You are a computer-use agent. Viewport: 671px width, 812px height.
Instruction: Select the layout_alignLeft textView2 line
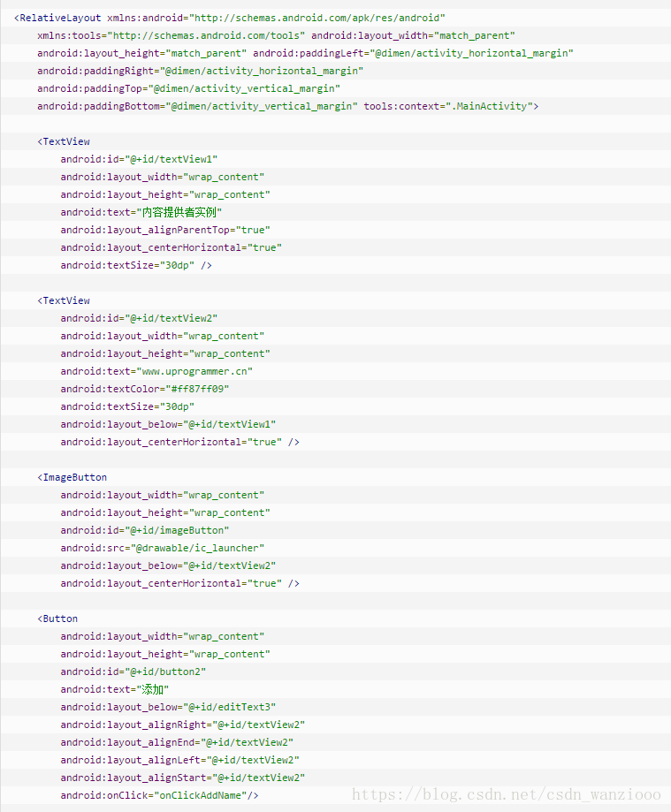coord(179,760)
